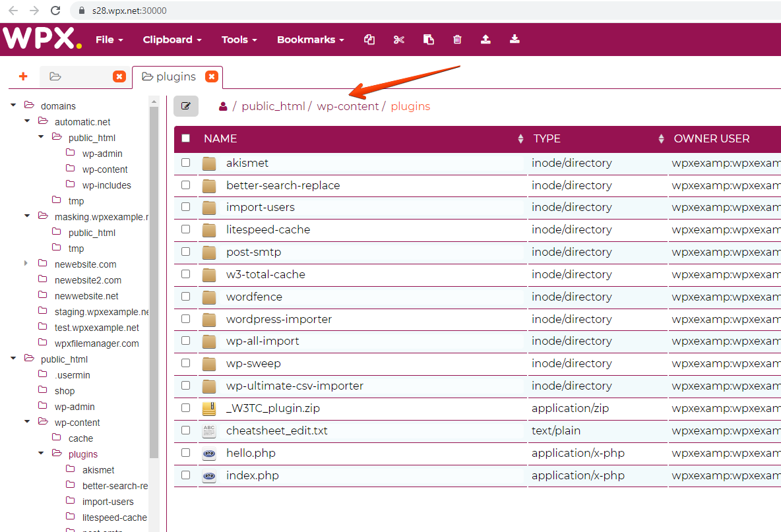Screen dimensions: 781x532
Task: Close the plugins tab
Action: pyautogui.click(x=212, y=76)
